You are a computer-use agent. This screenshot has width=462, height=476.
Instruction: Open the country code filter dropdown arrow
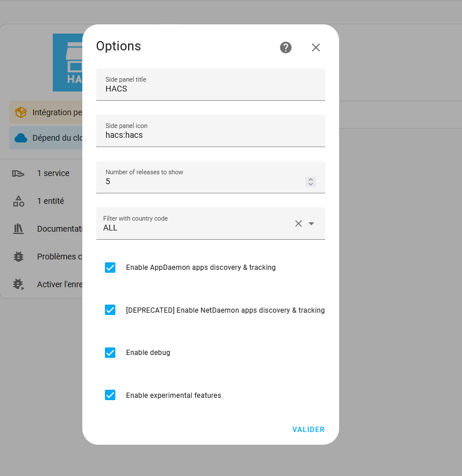point(311,224)
